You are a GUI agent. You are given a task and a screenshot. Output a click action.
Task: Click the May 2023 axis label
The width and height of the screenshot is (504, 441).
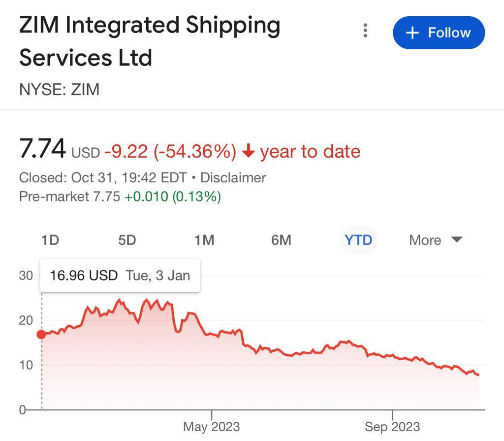(x=212, y=426)
